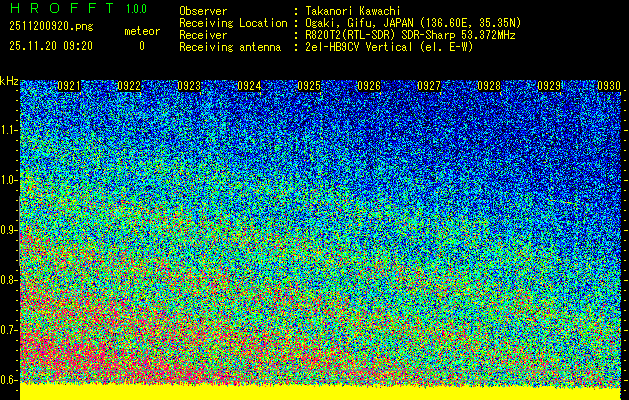The image size is (629, 400).
Task: Click the 1.0 frequency axis label
Action: (9, 180)
